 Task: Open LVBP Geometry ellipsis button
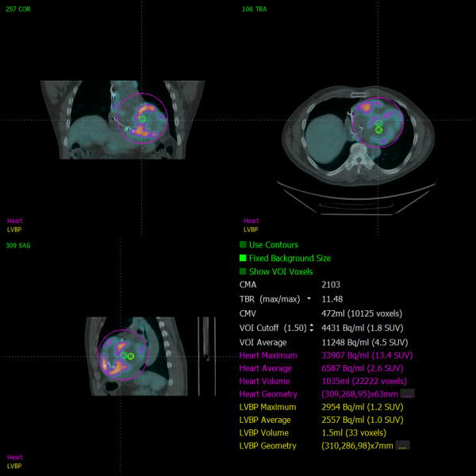tap(402, 446)
